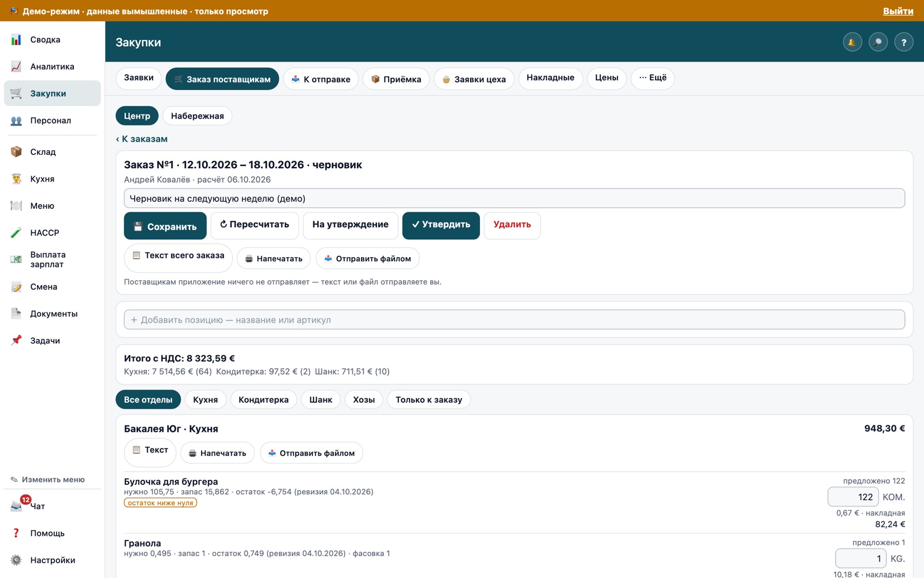
Task: Click the order note field
Action: [x=515, y=198]
